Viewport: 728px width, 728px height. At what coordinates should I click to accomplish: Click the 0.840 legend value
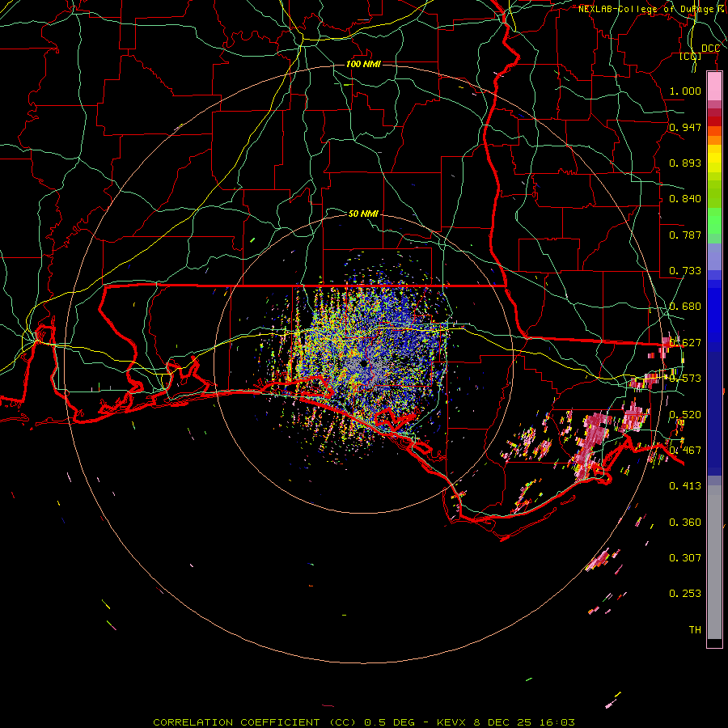[685, 199]
